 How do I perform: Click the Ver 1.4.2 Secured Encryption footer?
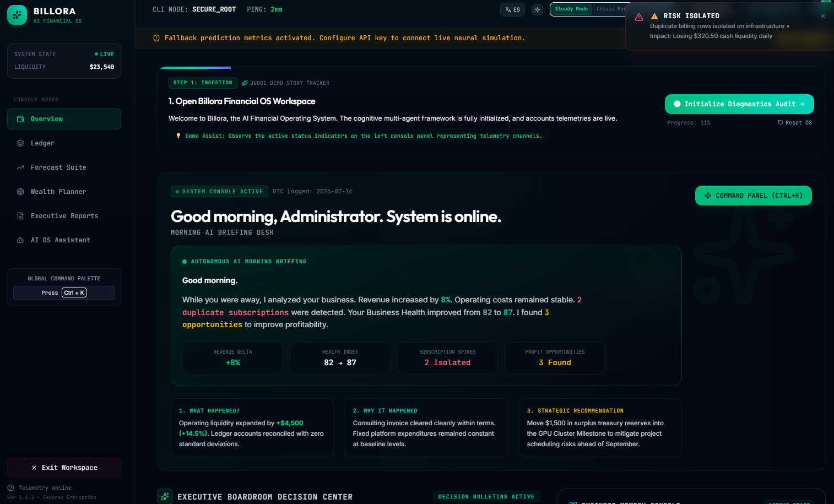click(x=52, y=497)
